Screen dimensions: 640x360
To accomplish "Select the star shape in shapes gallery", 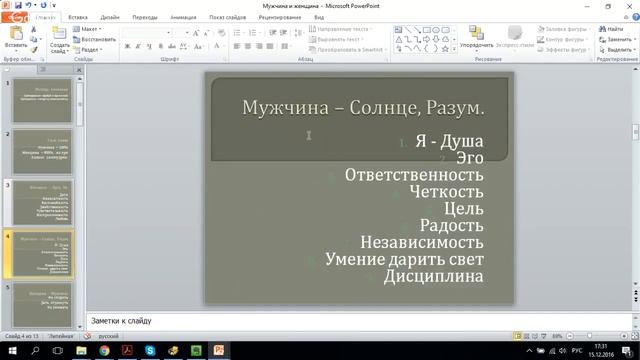I will [445, 49].
